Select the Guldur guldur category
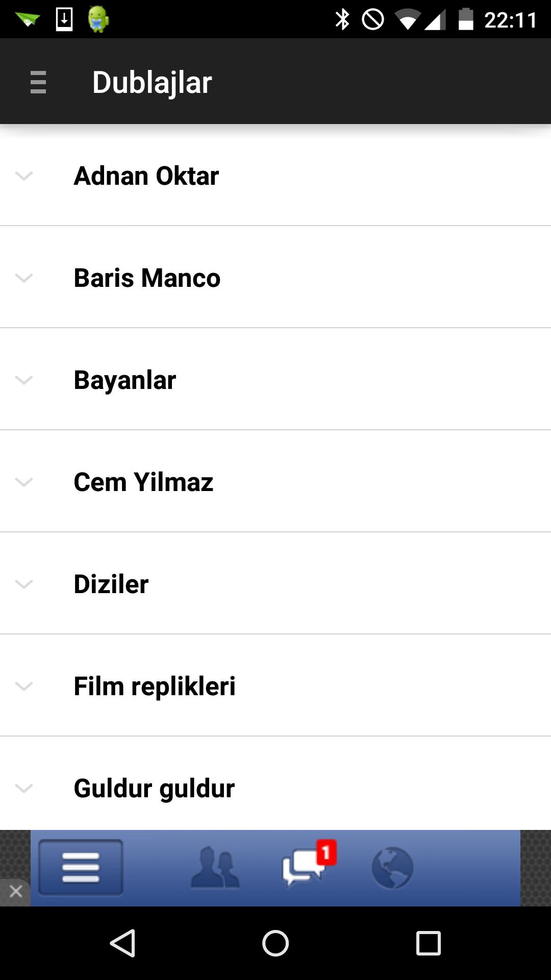This screenshot has width=551, height=980. click(154, 788)
